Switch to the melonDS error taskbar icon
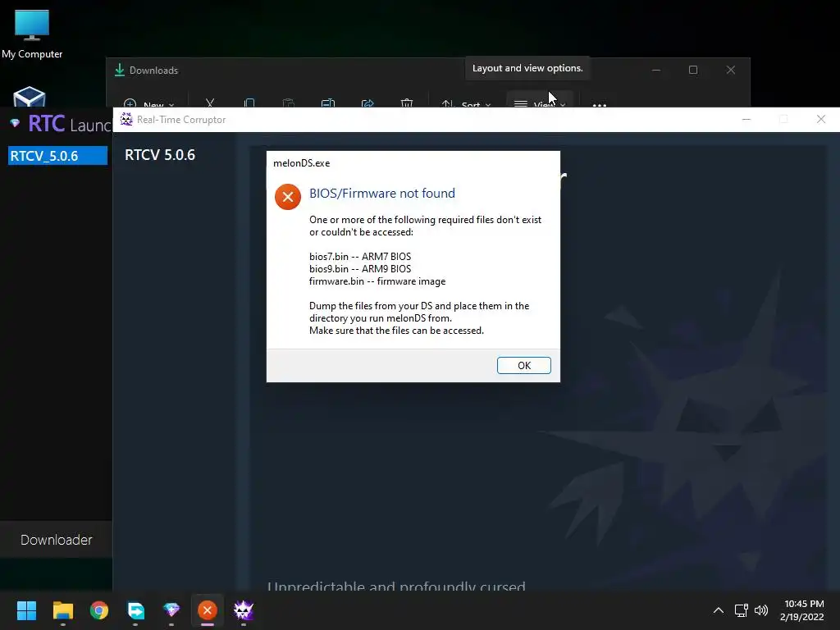The height and width of the screenshot is (630, 840). [208, 610]
